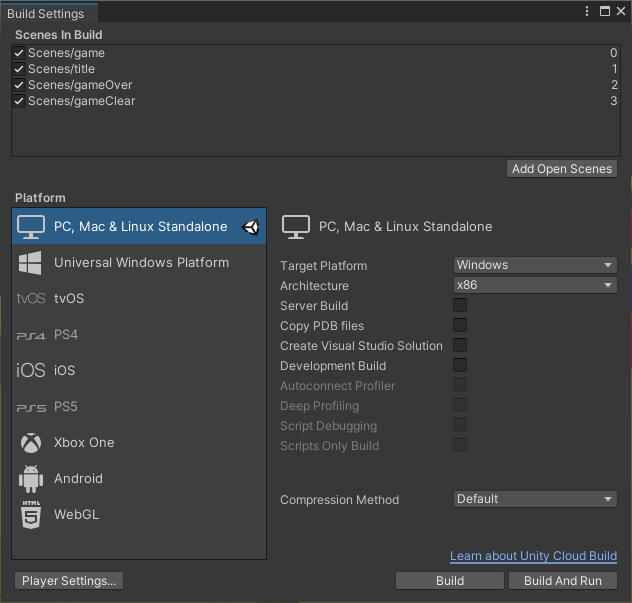Uncheck the Scenes/title scene checkbox

click(x=19, y=69)
